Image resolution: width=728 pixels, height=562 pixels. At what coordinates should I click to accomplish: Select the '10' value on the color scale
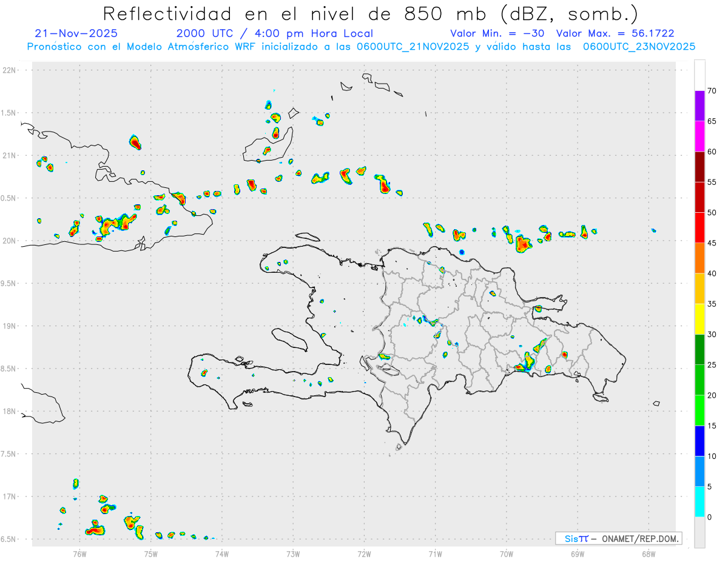point(712,456)
